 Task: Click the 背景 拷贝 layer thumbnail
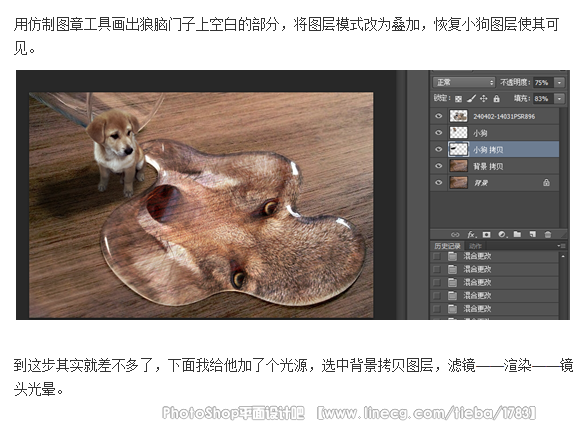pyautogui.click(x=458, y=166)
